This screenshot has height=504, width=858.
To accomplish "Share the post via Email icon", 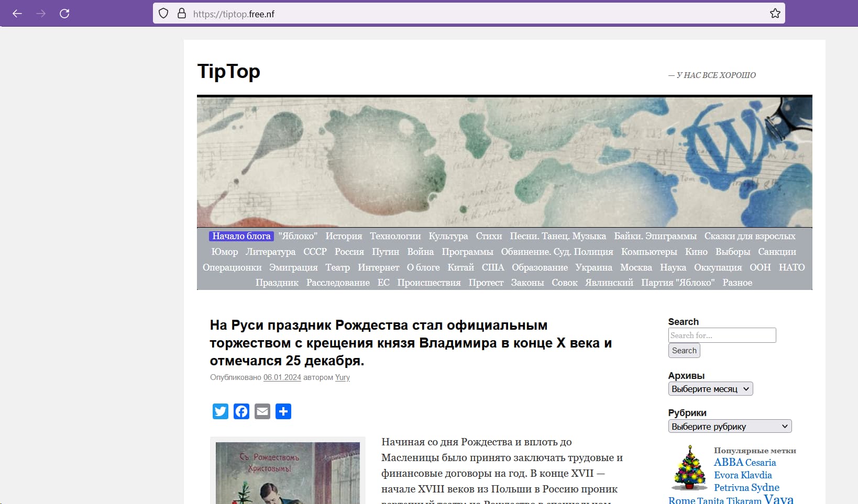I will coord(262,411).
